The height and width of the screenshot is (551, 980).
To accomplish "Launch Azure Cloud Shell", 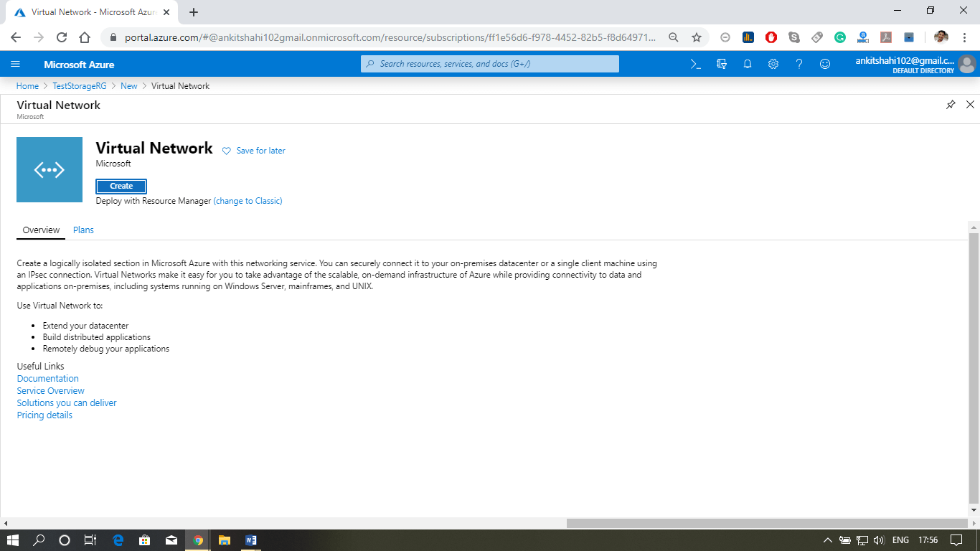I will tap(695, 64).
